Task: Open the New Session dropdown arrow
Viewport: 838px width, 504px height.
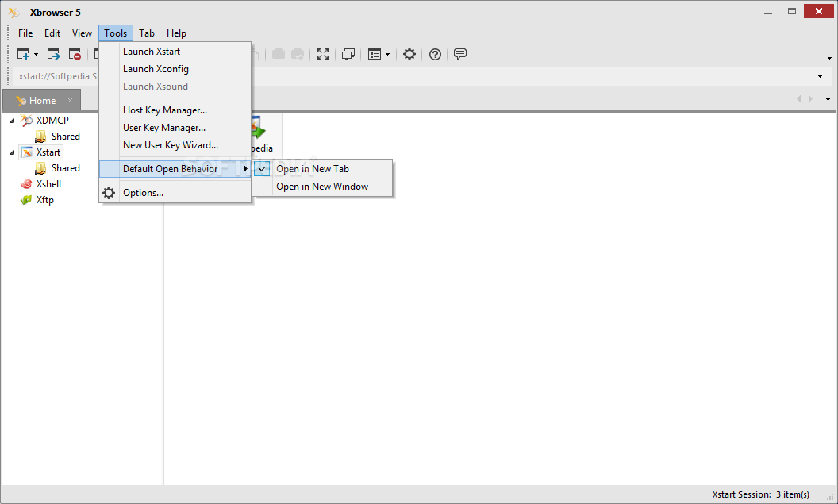Action: click(36, 55)
